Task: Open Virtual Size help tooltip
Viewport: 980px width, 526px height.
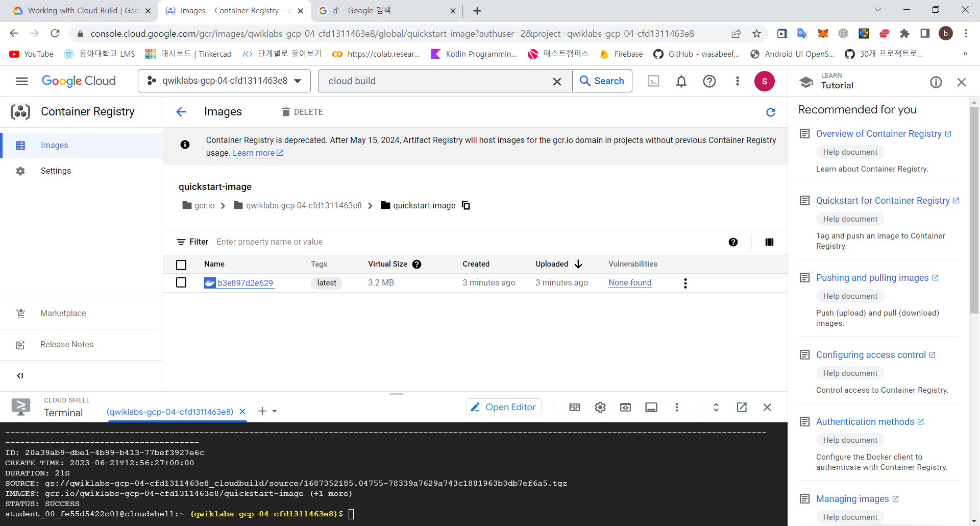Action: [x=416, y=265]
